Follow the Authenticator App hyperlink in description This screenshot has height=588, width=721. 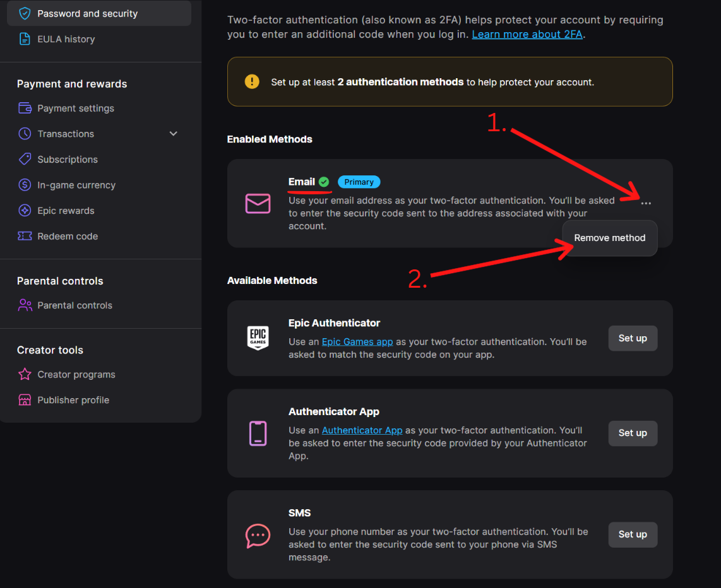(362, 430)
